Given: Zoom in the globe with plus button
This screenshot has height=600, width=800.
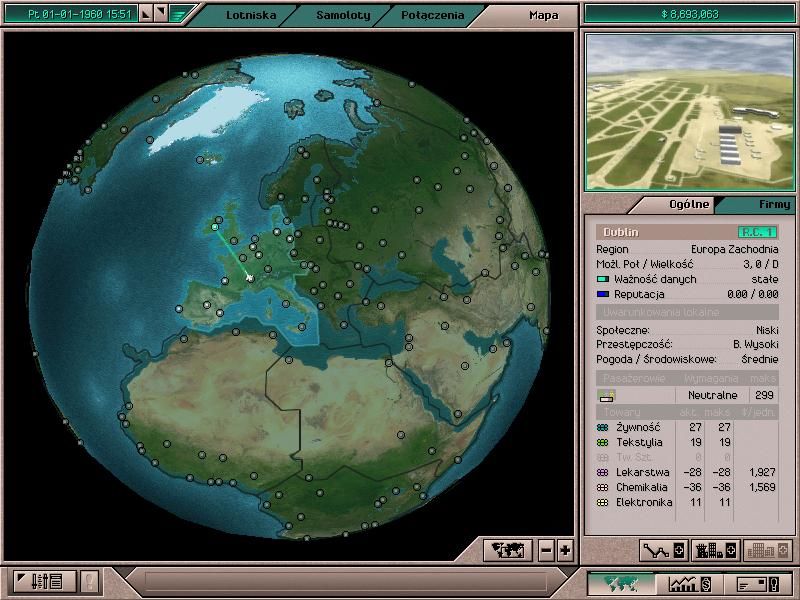Looking at the screenshot, I should click(565, 550).
